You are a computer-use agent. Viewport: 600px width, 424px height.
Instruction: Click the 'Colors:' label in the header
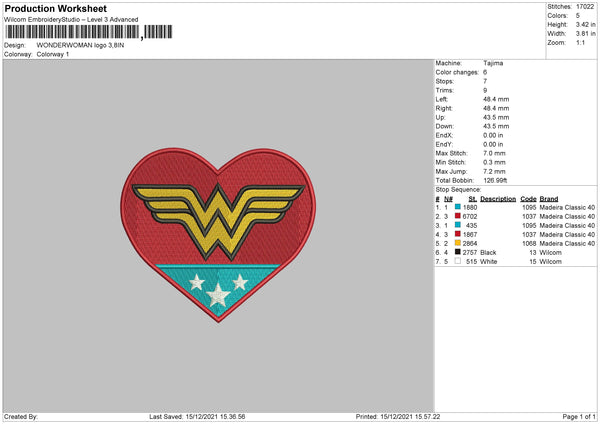(x=558, y=16)
